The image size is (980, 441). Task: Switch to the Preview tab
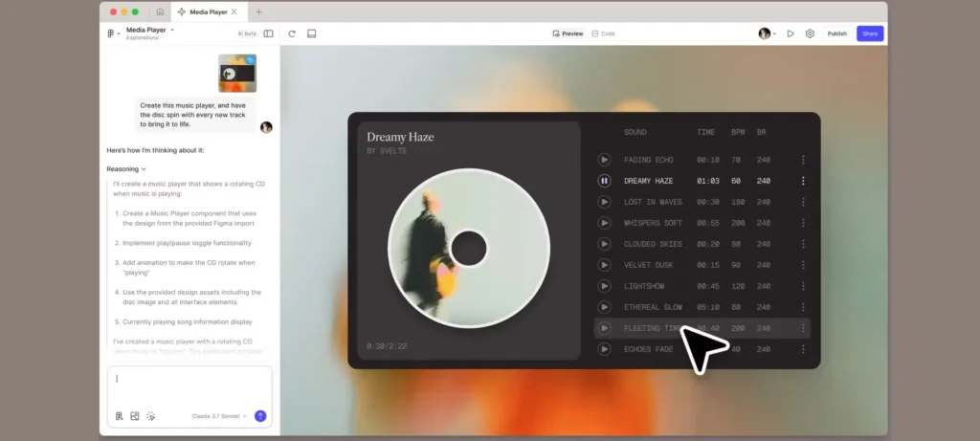(568, 33)
